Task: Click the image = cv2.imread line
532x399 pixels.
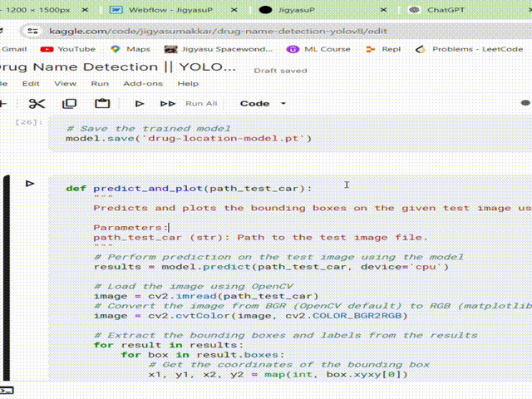Action: tap(206, 296)
